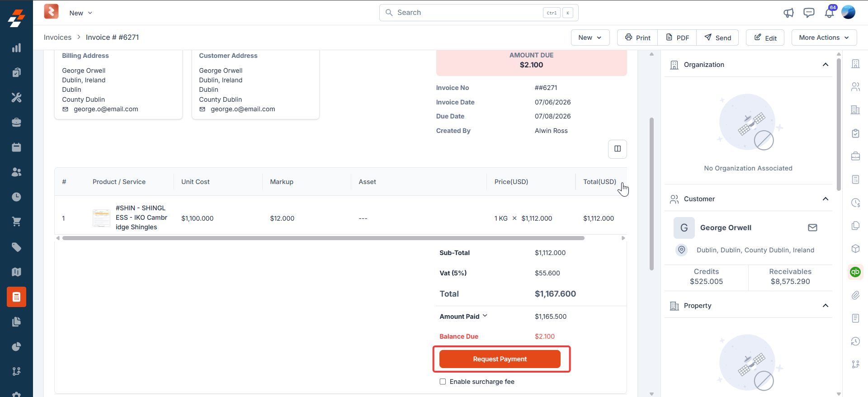Focus the Search field
The width and height of the screenshot is (868, 397).
[x=479, y=13]
